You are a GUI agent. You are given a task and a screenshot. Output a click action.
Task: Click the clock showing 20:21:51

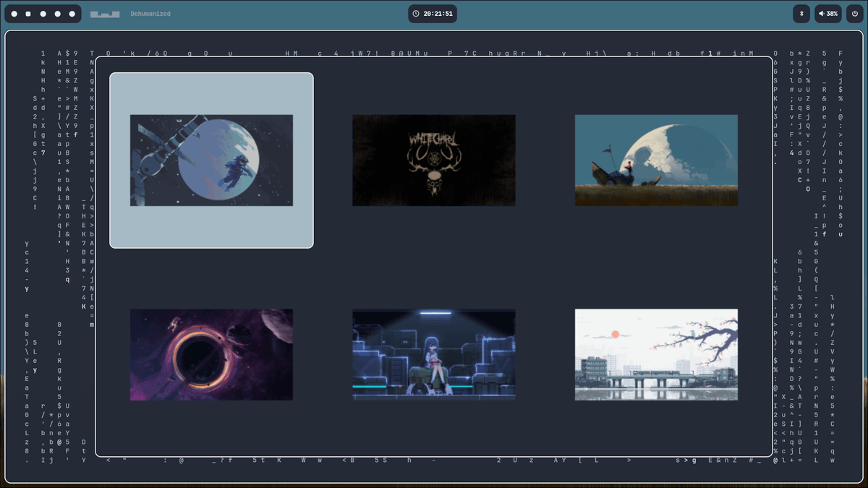point(433,14)
